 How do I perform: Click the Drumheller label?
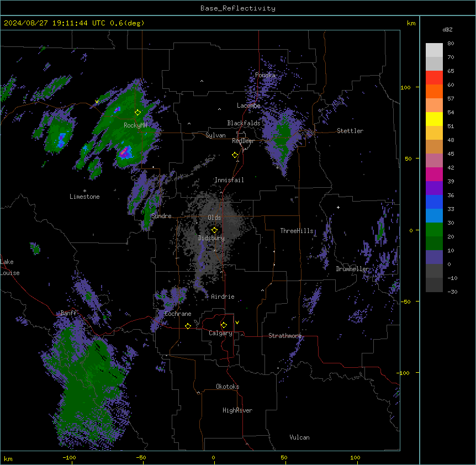point(352,269)
